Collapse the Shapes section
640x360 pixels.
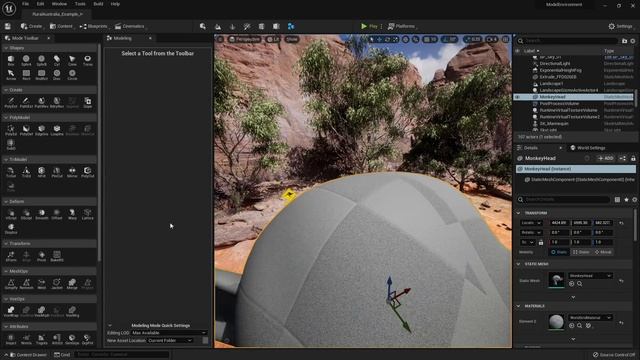6,48
